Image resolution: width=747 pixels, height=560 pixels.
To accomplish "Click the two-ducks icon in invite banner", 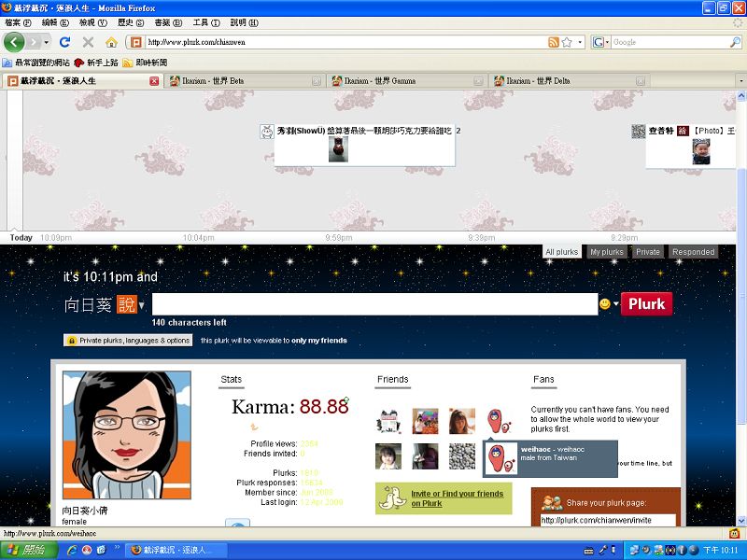I will 392,498.
